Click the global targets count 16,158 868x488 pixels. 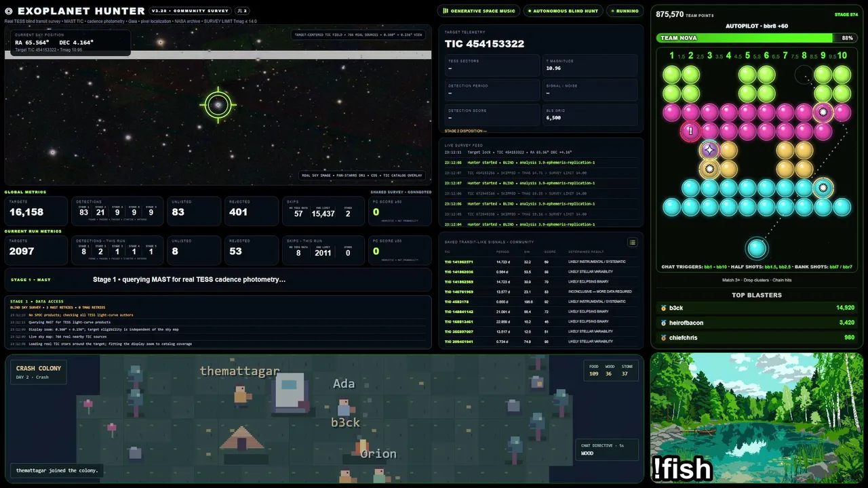coord(26,212)
